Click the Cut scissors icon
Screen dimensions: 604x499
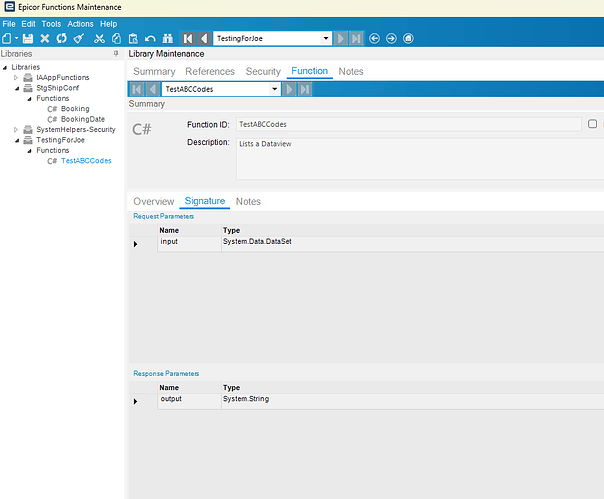99,38
